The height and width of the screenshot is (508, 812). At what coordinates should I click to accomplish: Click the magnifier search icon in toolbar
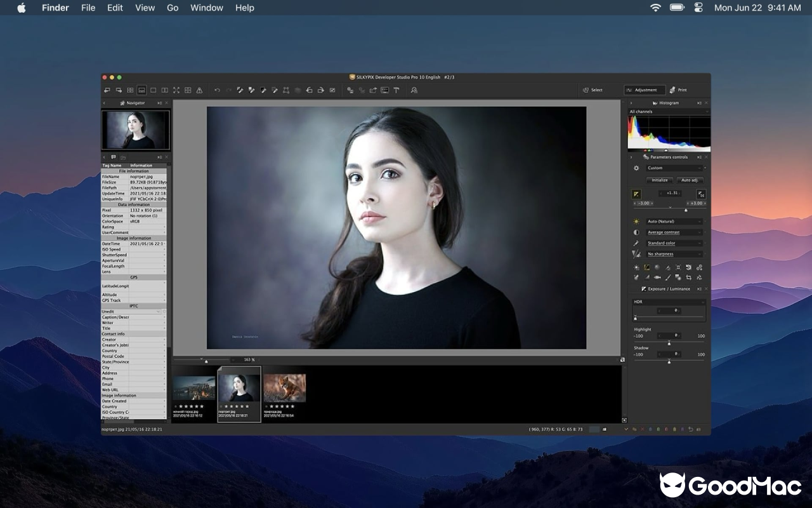click(414, 90)
